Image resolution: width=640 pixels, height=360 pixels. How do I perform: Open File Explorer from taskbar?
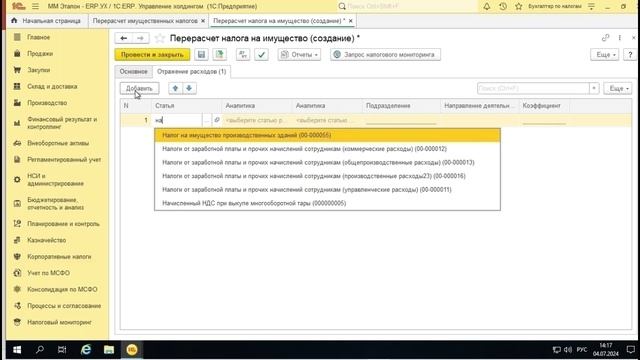(x=109, y=350)
